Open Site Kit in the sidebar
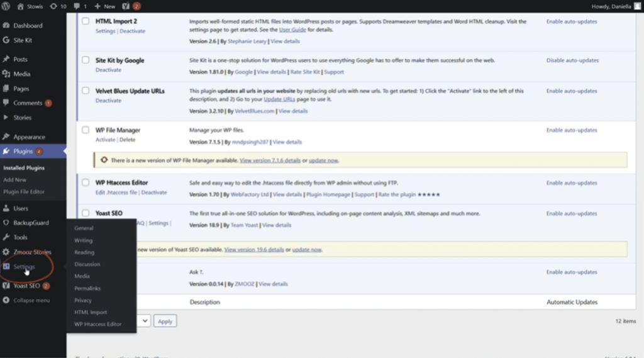The image size is (644, 358). pyautogui.click(x=23, y=40)
